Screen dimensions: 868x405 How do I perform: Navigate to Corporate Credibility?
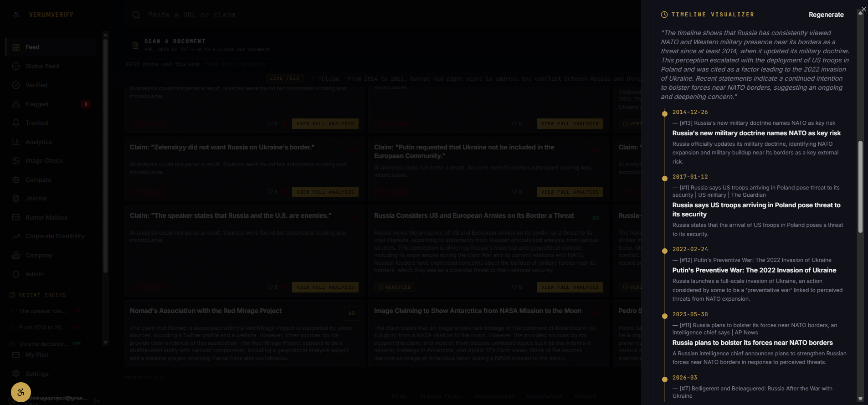pyautogui.click(x=51, y=236)
